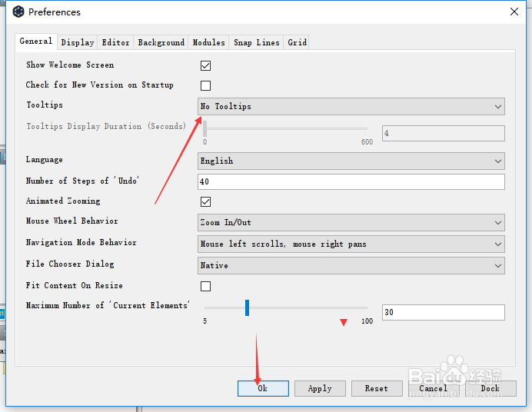Open the Language dropdown showing English

point(351,161)
